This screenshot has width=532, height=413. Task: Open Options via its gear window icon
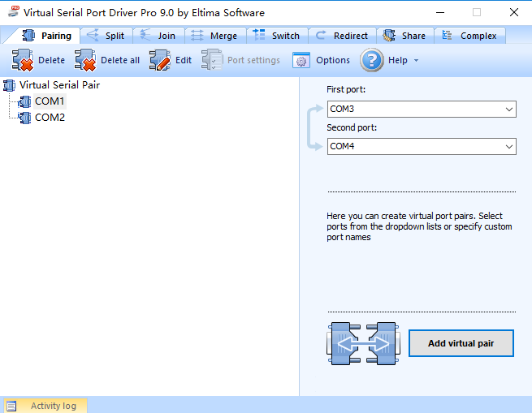click(x=301, y=60)
